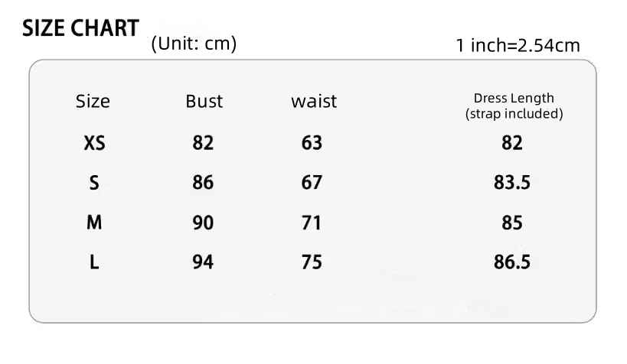Viewport: 627px width, 364px height.
Task: Click the S dress length 83.5
Action: pyautogui.click(x=512, y=184)
